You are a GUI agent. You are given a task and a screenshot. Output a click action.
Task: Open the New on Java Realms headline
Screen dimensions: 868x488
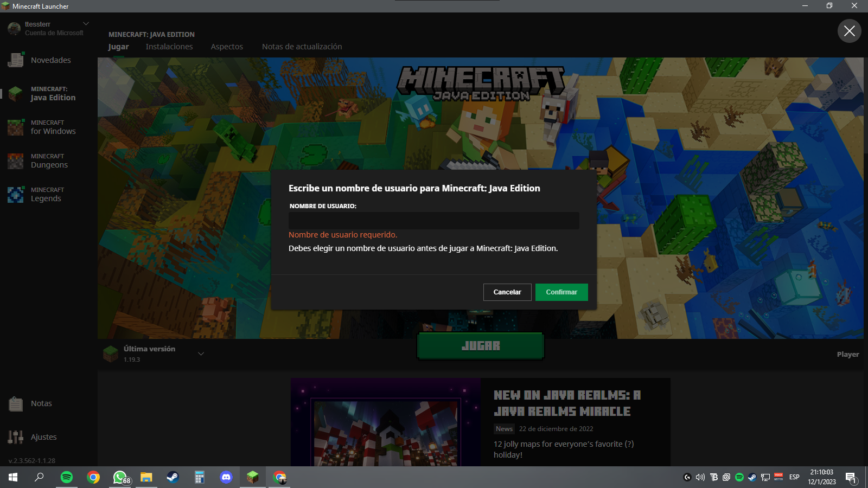[x=567, y=403]
